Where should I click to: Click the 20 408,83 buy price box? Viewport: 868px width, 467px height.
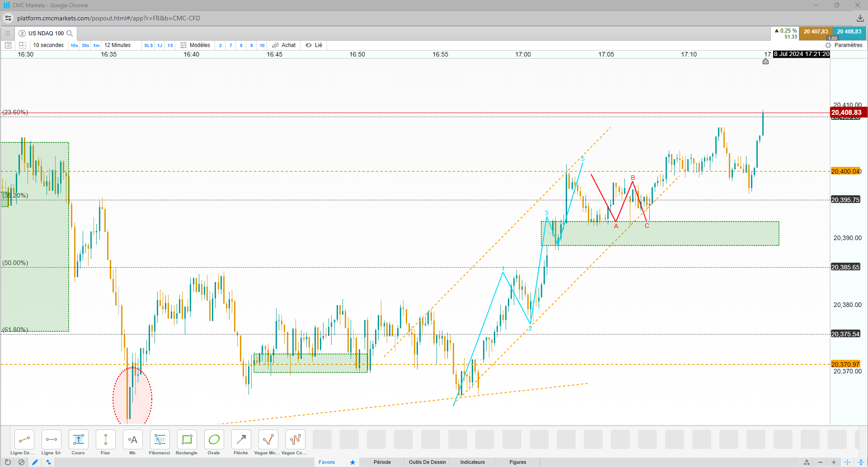(x=849, y=33)
